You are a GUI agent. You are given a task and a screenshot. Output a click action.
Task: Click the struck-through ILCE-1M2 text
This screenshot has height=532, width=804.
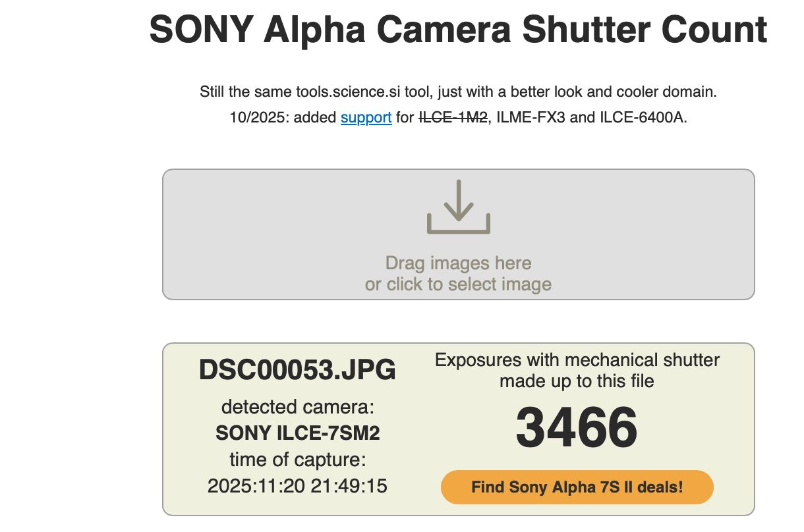[x=453, y=118]
